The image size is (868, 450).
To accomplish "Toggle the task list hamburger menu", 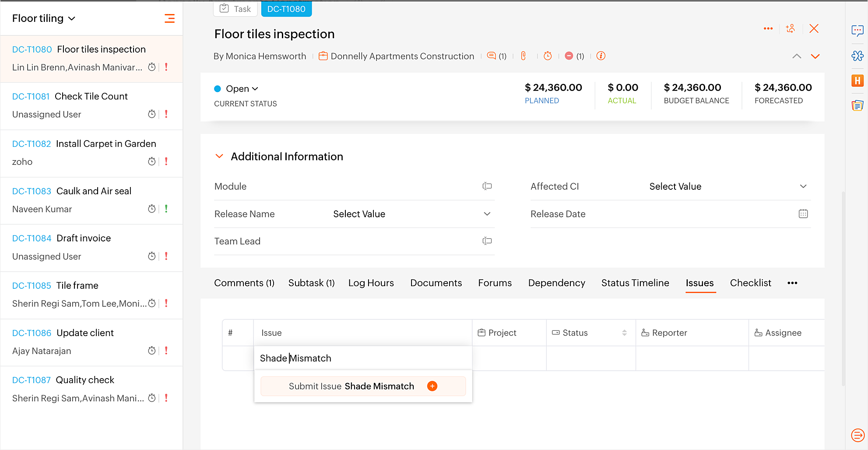I will (169, 18).
